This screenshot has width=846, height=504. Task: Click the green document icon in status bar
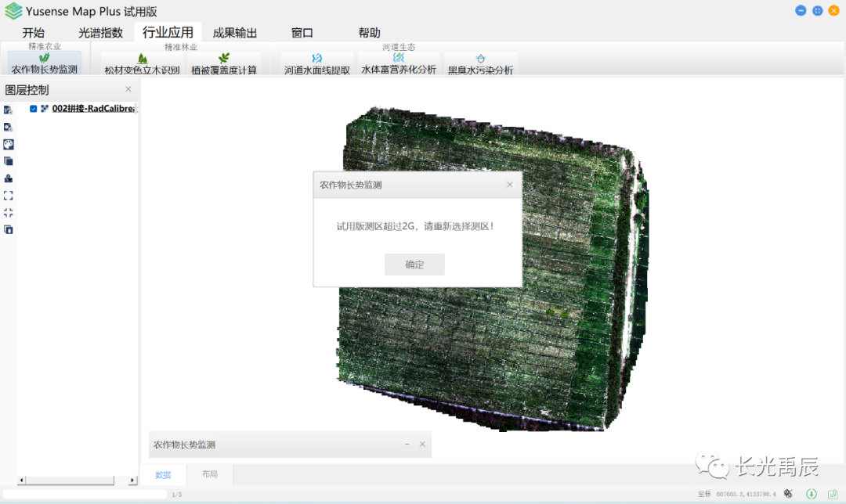coord(833,494)
